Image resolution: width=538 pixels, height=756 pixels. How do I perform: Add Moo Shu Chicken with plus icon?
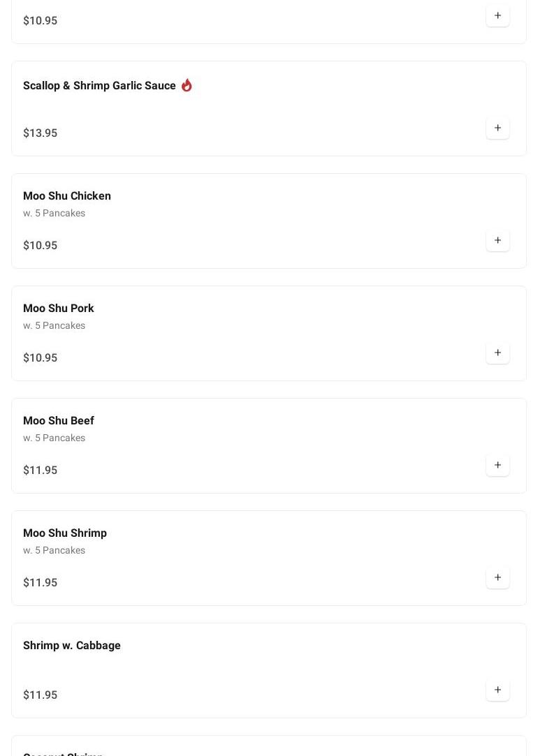tap(497, 241)
